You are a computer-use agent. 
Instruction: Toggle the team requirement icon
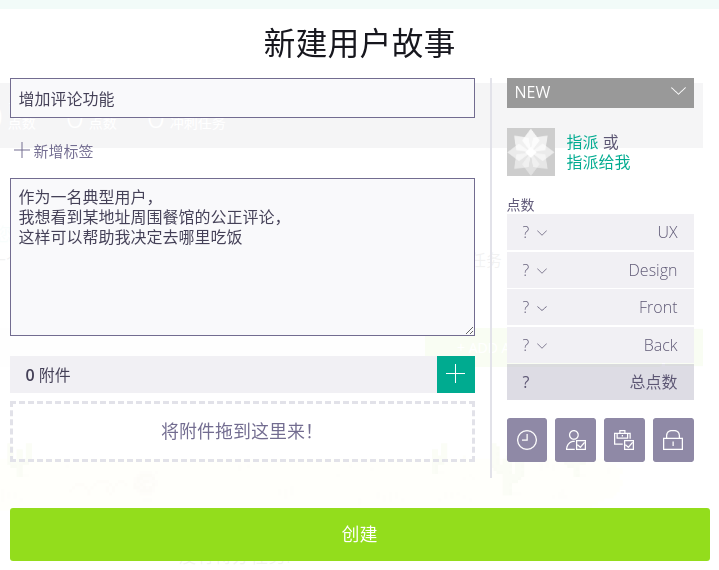[575, 440]
